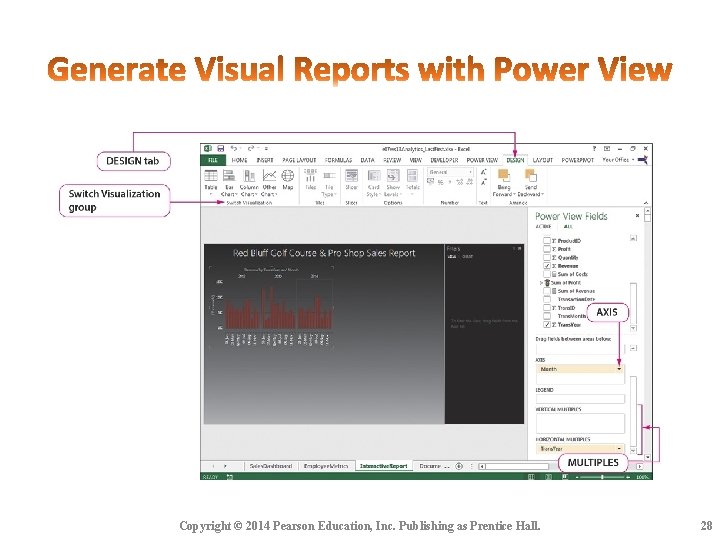Check the TransactionDate field checkbox
720x540 pixels.
546,299
